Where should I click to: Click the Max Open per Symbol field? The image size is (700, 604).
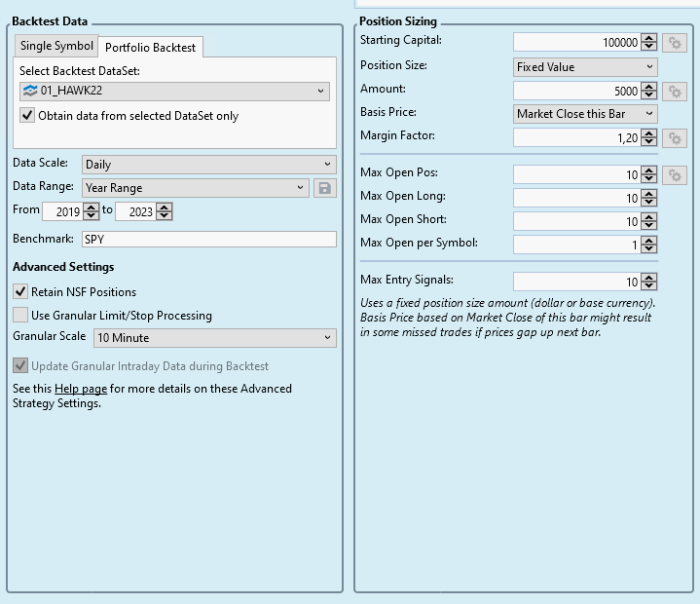(576, 245)
